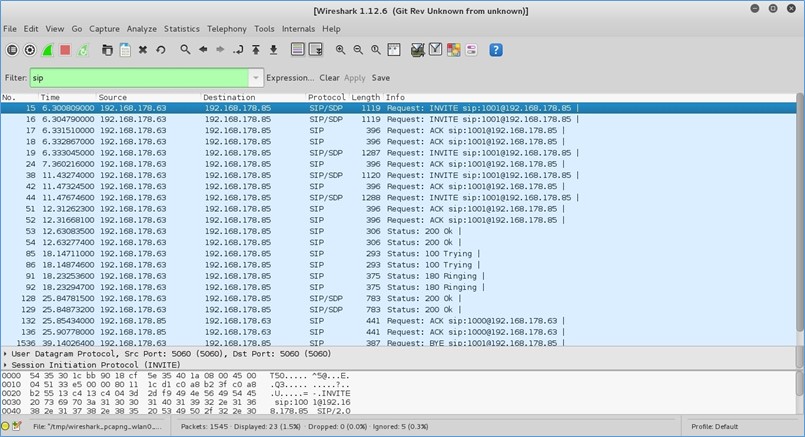Click the find packet magnifier icon

coord(185,50)
